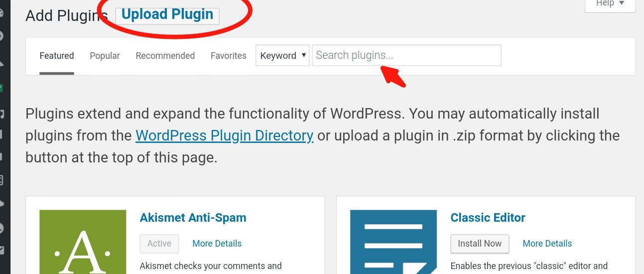Install the Classic Editor with Install Now
Screen dimensions: 644x274
point(480,244)
